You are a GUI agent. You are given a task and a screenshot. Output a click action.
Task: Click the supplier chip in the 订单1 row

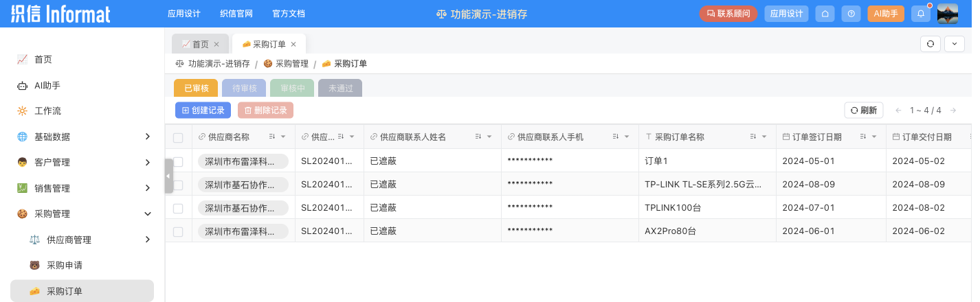[243, 161]
